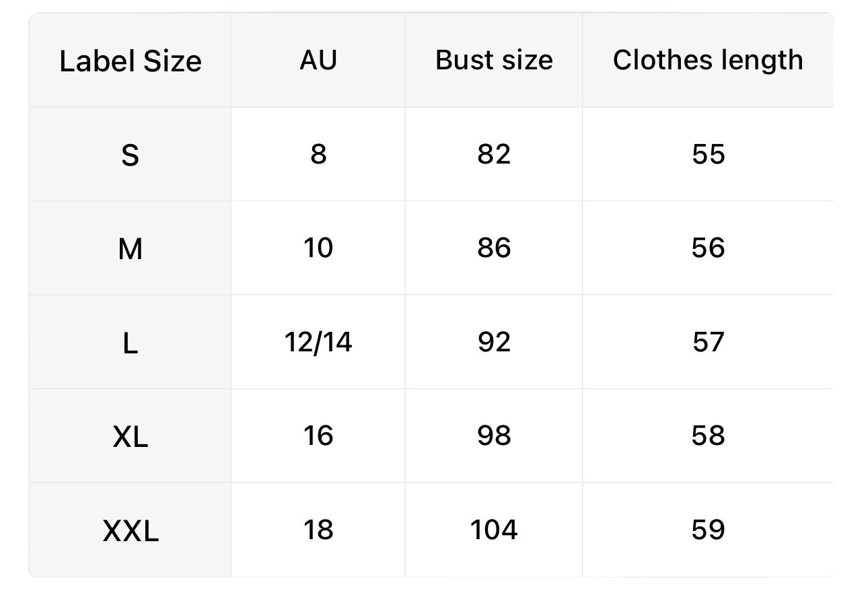Click the L label size cell
The height and width of the screenshot is (593, 868).
(x=131, y=342)
